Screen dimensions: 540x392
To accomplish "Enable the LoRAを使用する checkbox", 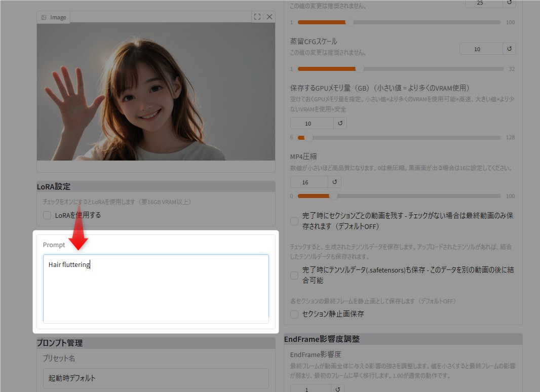I will 47,215.
